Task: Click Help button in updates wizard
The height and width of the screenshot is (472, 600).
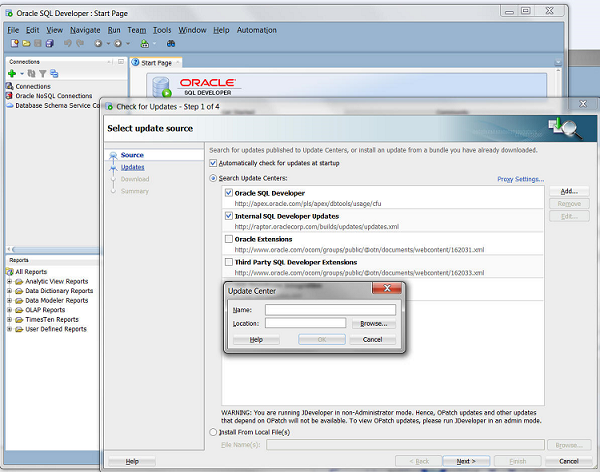Action: click(x=132, y=462)
